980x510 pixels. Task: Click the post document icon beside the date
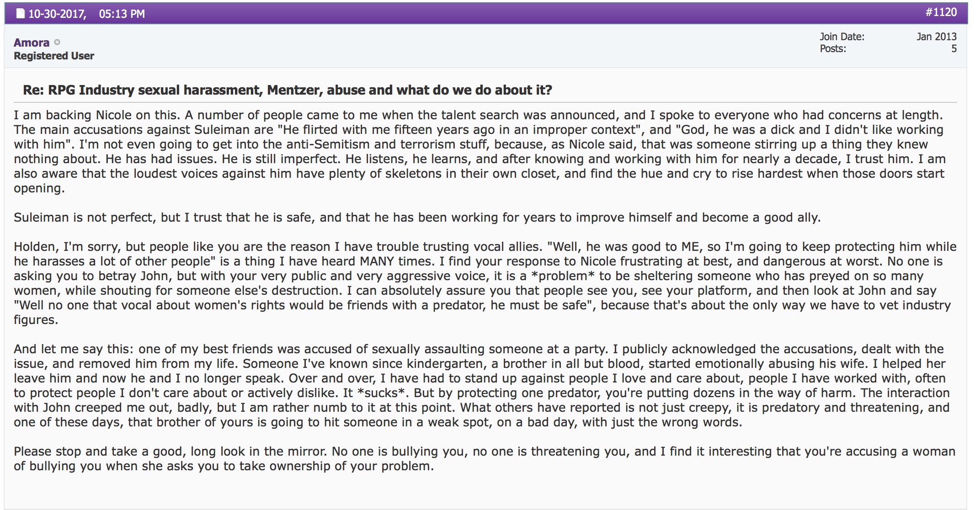[20, 14]
